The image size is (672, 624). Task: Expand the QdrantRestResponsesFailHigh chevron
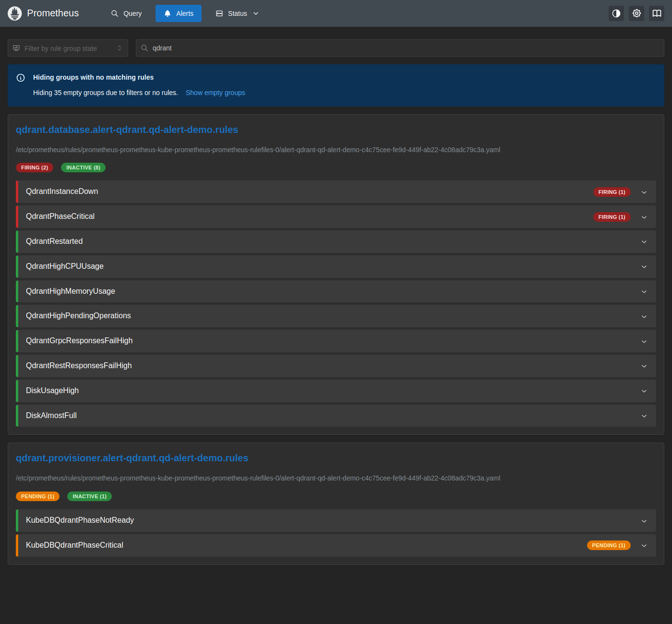(644, 366)
